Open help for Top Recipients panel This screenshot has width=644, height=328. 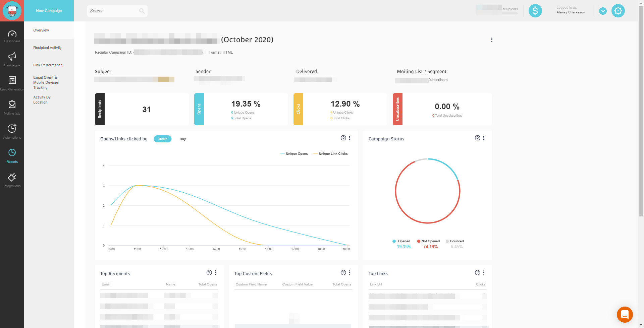209,273
